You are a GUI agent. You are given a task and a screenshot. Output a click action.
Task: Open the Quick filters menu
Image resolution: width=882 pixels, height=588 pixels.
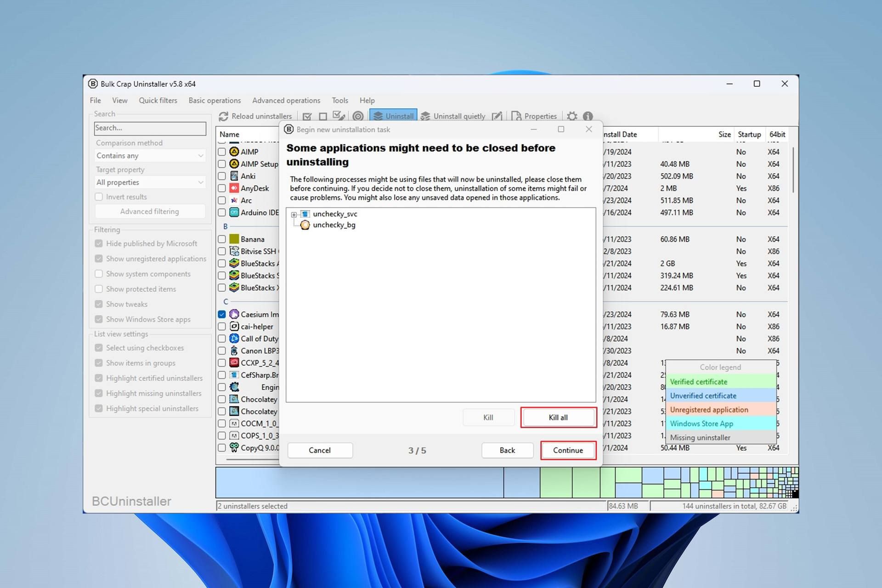click(158, 100)
